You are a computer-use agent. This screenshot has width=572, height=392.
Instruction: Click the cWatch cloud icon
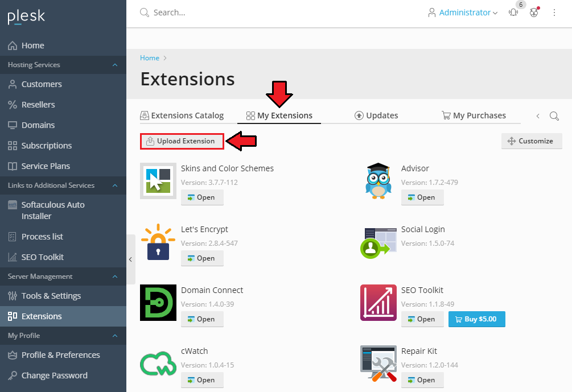tap(158, 364)
